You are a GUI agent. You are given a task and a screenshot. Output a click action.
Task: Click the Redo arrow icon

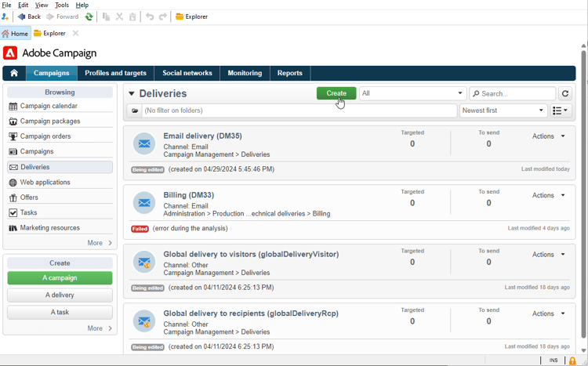pos(163,17)
